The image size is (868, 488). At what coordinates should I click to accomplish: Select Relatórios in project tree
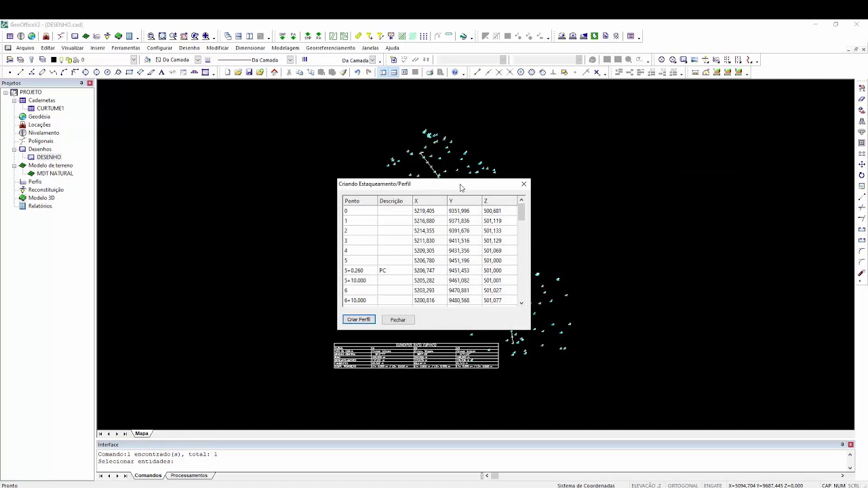coord(40,206)
